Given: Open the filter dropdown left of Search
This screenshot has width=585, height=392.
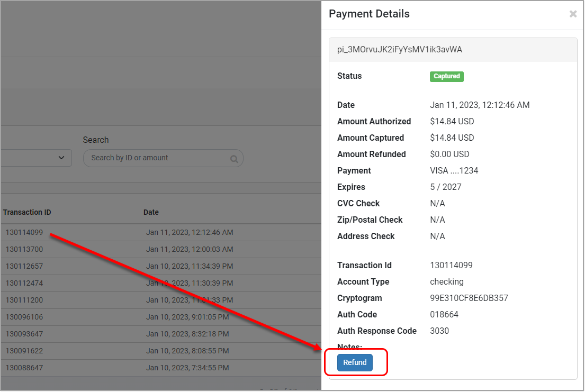Looking at the screenshot, I should (36, 158).
